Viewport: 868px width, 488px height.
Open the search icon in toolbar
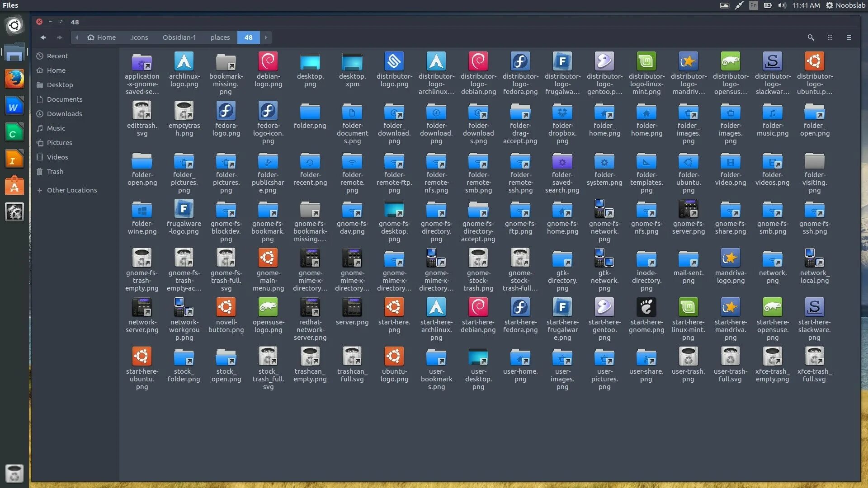(811, 38)
